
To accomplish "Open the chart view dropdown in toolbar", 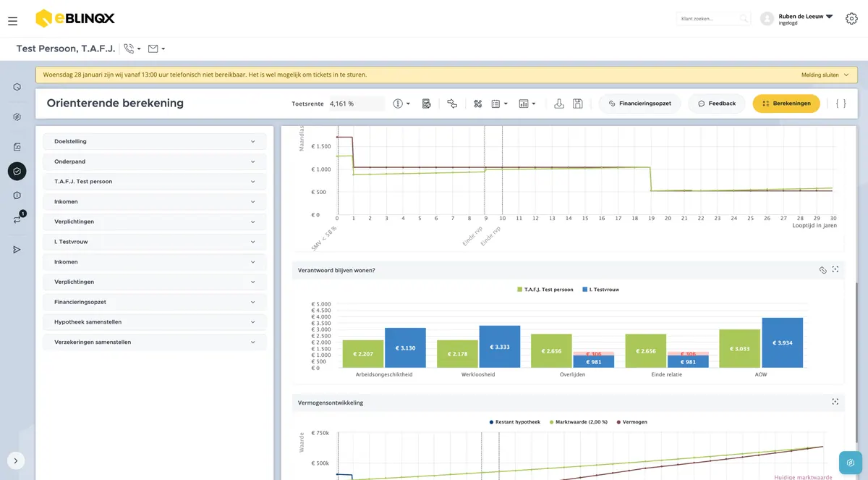I will pyautogui.click(x=527, y=104).
